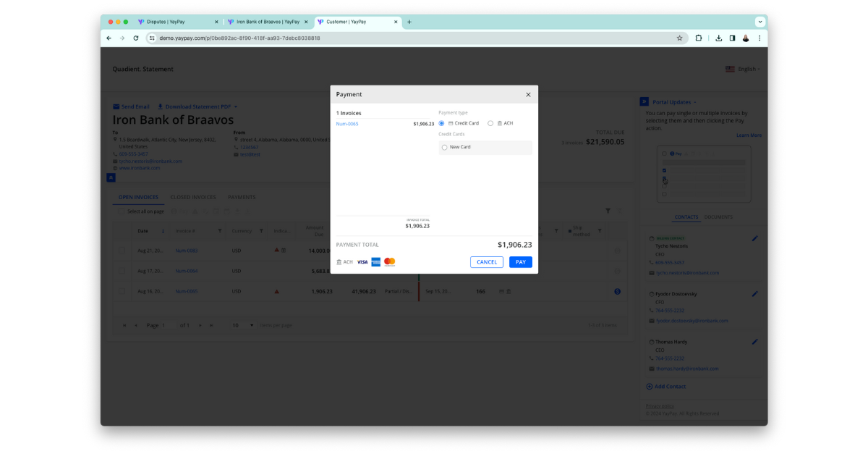This screenshot has width=868, height=454.
Task: Open invoice Num-0083 in the table
Action: click(x=187, y=251)
